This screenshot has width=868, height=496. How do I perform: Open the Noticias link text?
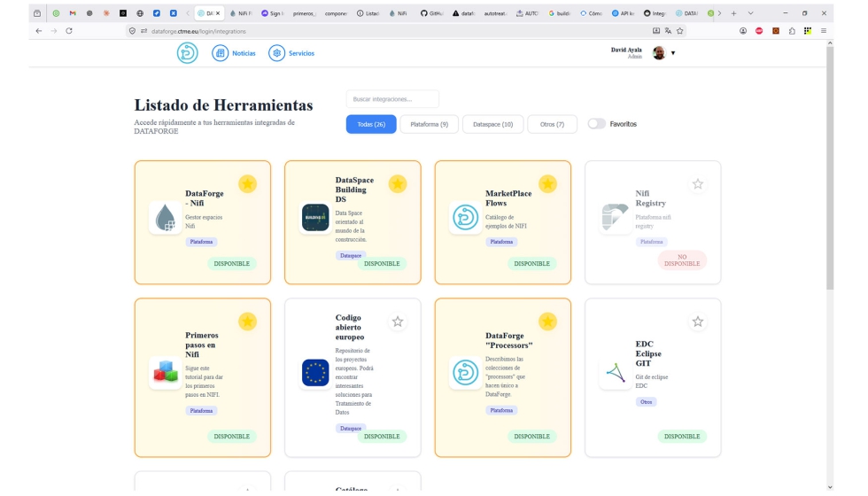pyautogui.click(x=244, y=53)
